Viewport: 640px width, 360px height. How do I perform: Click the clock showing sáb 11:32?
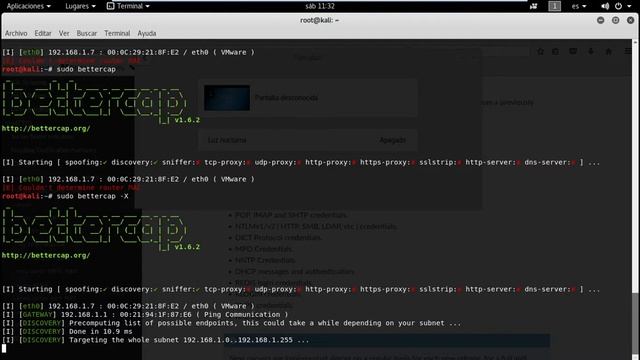click(x=320, y=6)
